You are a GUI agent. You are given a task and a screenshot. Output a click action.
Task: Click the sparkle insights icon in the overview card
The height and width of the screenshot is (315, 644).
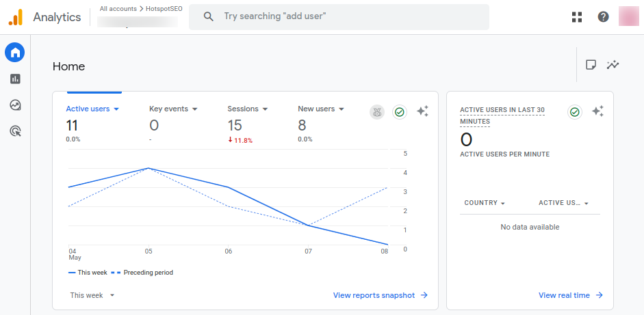(423, 111)
